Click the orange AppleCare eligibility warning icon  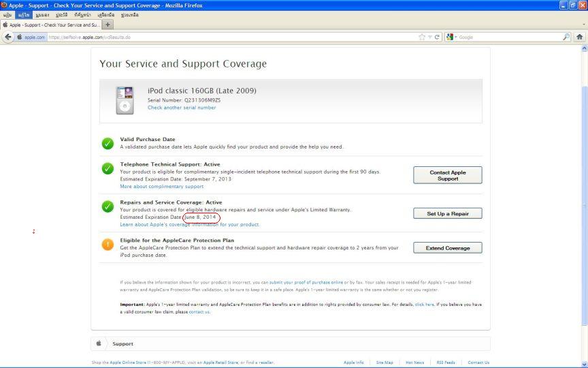coord(108,244)
